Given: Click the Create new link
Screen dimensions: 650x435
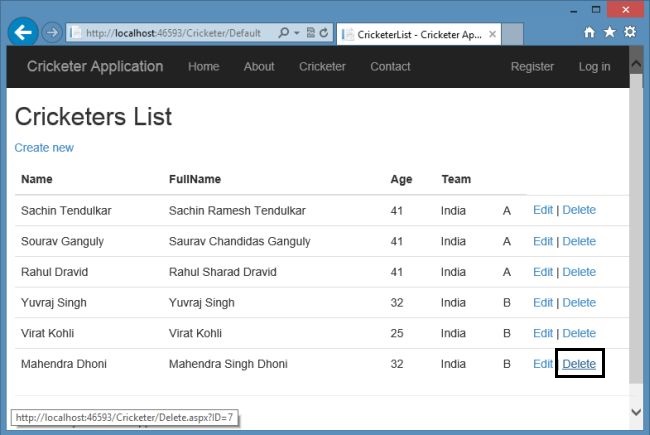Looking at the screenshot, I should [44, 148].
